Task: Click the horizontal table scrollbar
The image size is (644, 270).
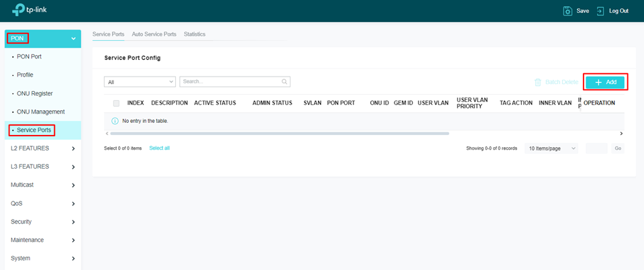Action: pos(280,134)
